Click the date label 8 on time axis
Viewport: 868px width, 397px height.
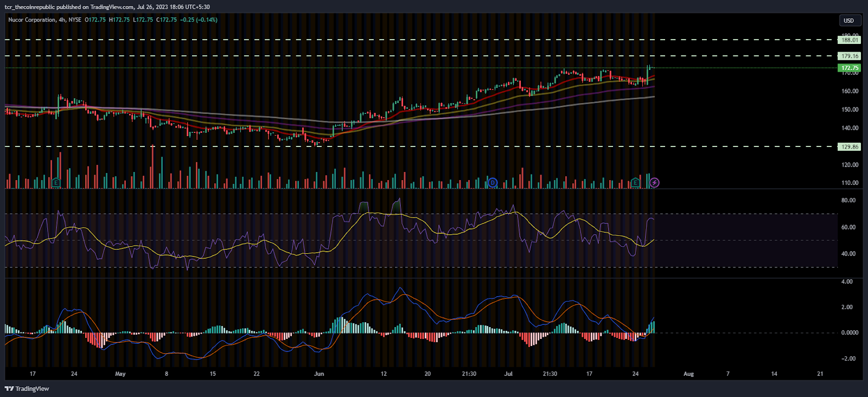(167, 374)
